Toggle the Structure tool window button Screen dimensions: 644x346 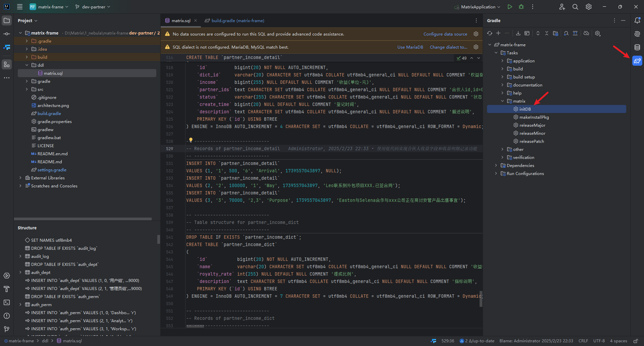[x=7, y=64]
